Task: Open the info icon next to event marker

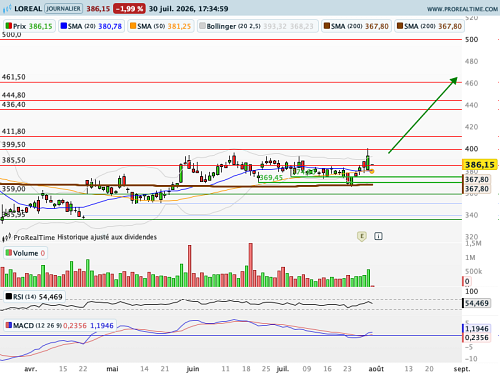Action: pyautogui.click(x=378, y=236)
